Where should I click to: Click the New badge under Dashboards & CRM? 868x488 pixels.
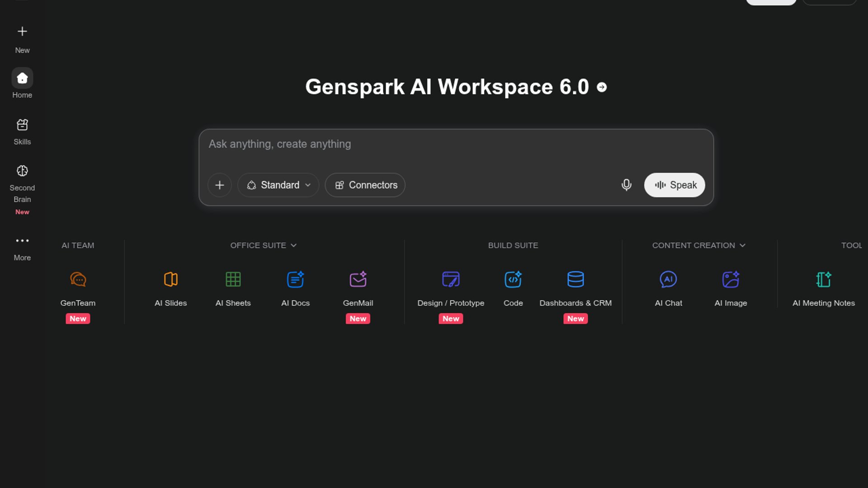pos(576,319)
